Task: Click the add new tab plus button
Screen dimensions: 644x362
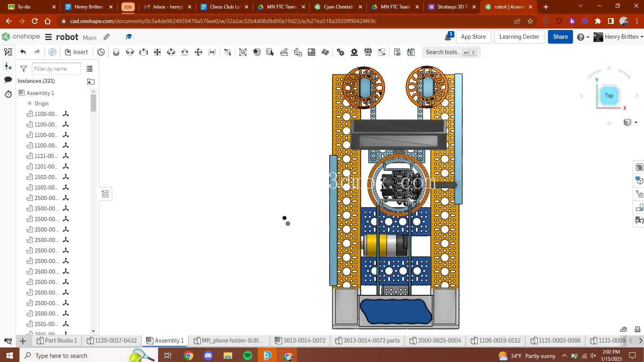Action: pos(23,341)
